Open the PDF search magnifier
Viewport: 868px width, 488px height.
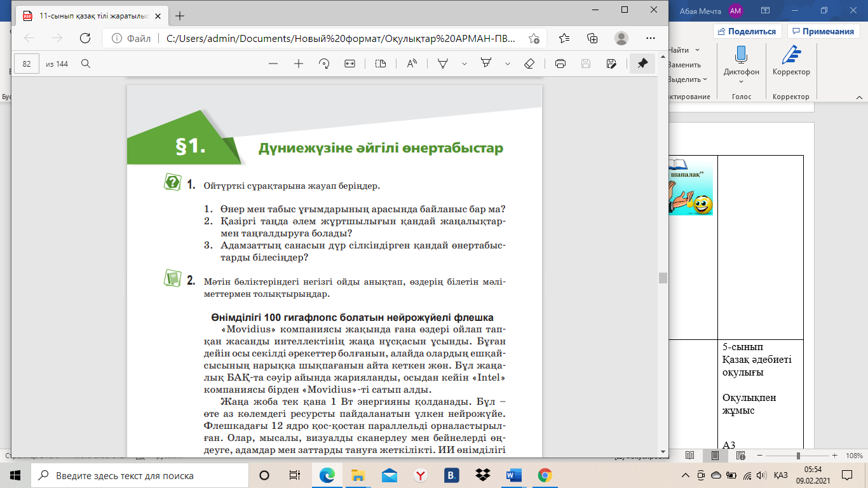[x=86, y=64]
